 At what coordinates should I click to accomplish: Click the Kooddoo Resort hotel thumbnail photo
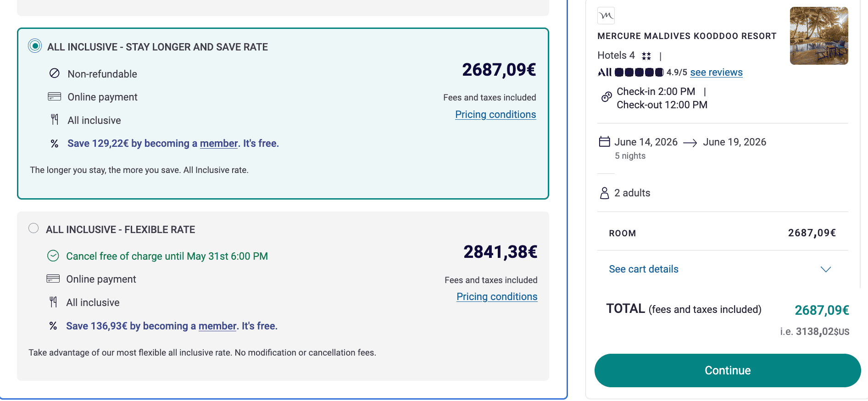[x=818, y=36]
